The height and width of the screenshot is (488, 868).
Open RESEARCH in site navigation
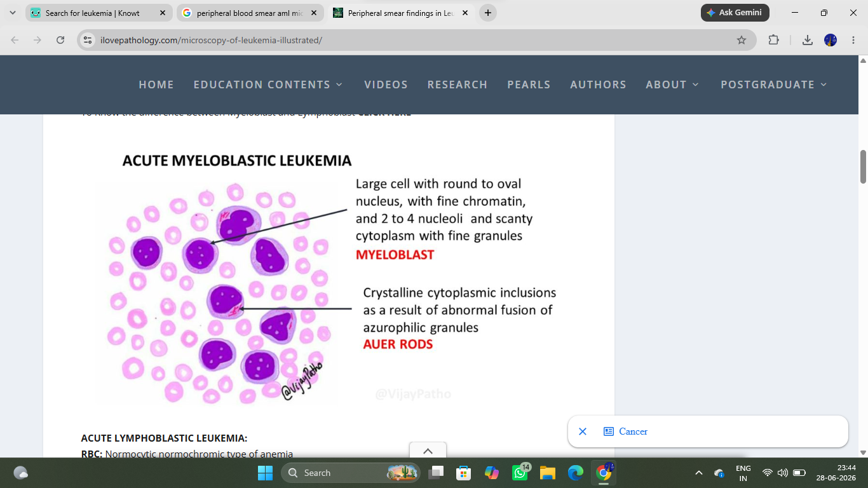458,85
